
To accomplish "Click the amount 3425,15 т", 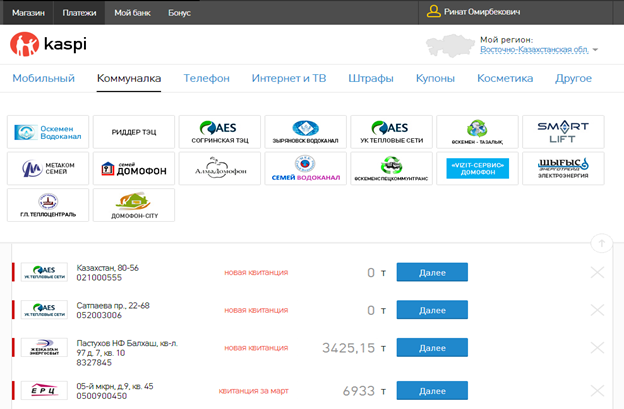I will pos(354,348).
